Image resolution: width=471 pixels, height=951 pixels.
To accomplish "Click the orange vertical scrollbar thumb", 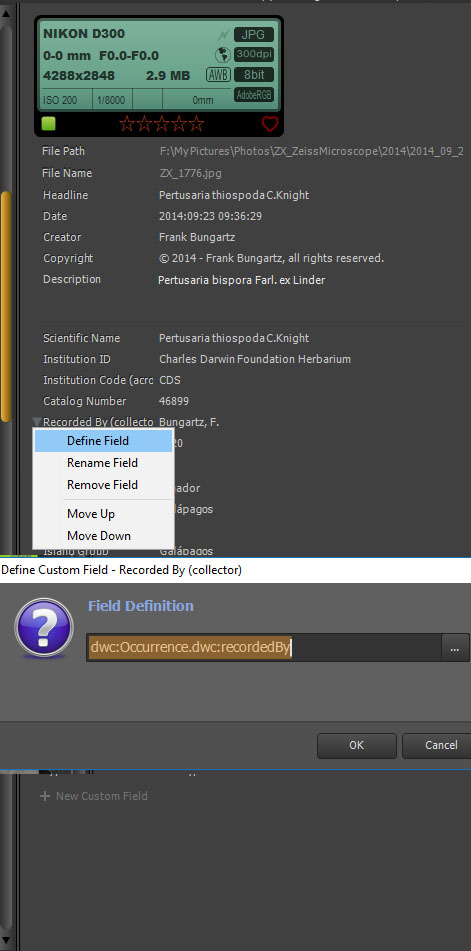I will pos(5,306).
